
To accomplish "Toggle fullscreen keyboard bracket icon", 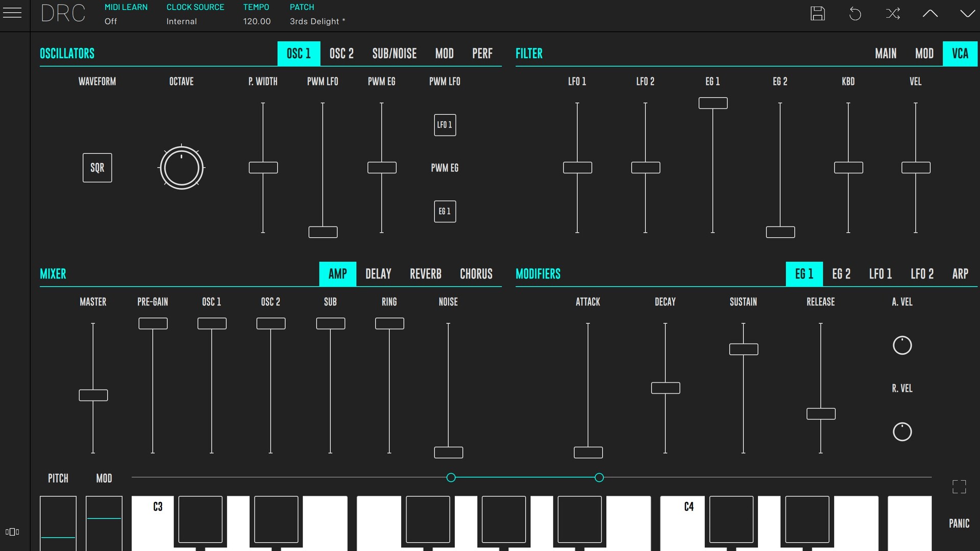I will pos(959,487).
